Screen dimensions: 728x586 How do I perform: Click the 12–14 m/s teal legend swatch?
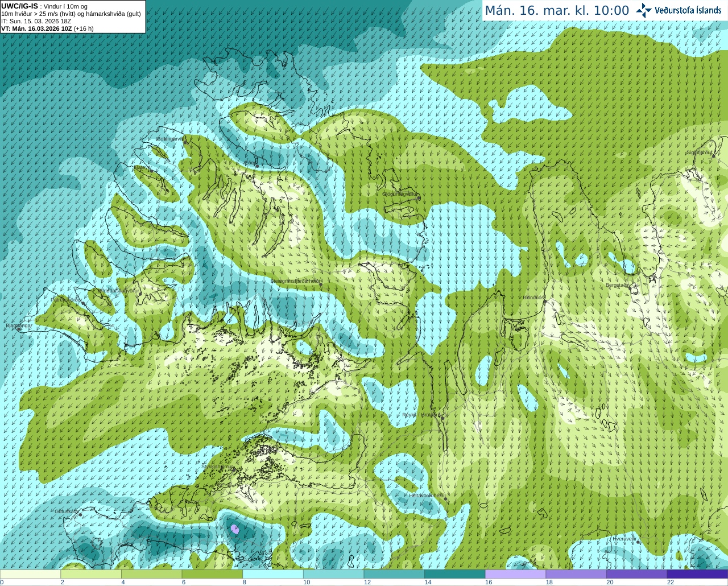click(394, 574)
